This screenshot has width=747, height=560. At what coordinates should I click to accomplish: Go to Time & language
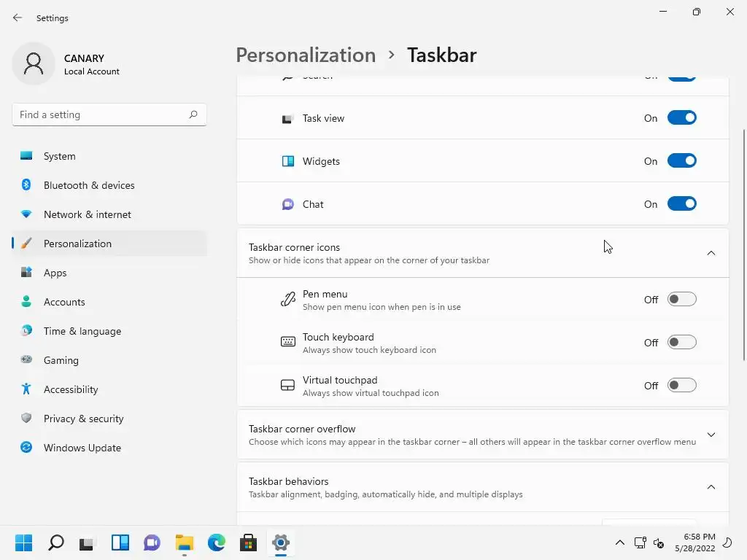click(x=109, y=331)
